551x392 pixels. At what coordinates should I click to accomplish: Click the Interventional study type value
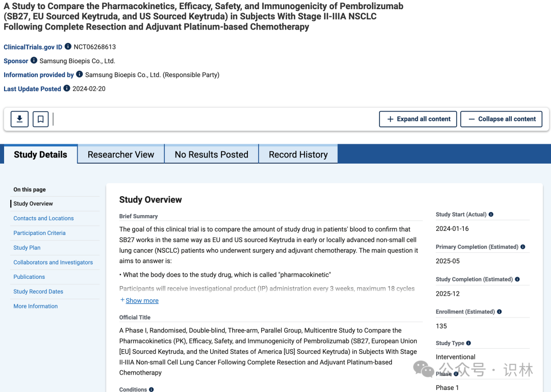pos(456,357)
